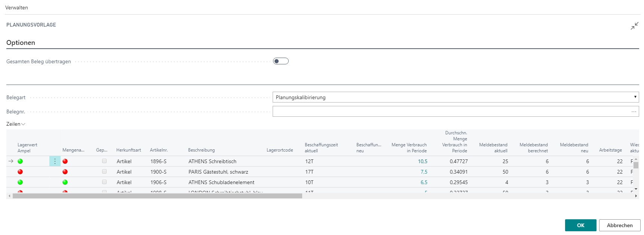Open Menge Verbrauch value 10,5
This screenshot has height=235, width=644.
click(x=423, y=161)
